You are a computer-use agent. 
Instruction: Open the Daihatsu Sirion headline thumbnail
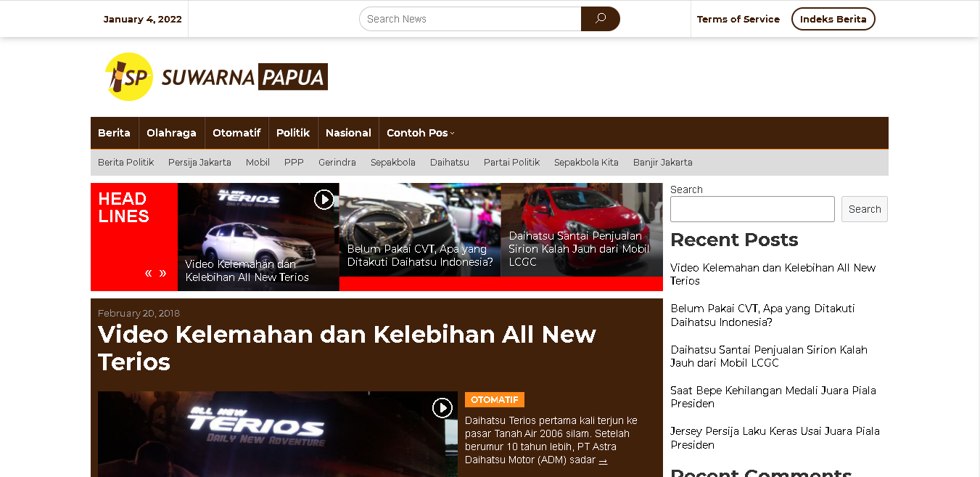[x=582, y=229]
